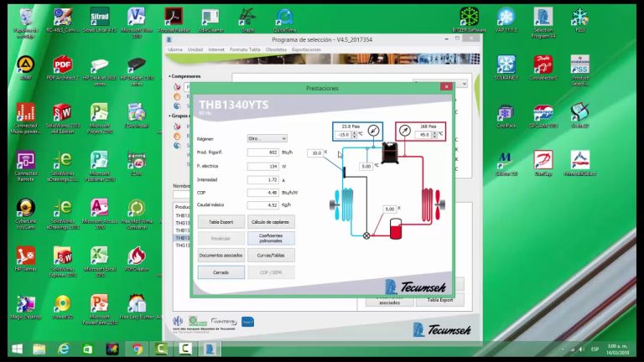Open the Exportaciones menu

(306, 49)
